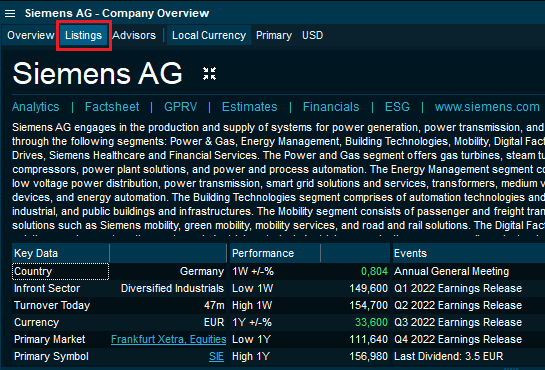Open the Estimates link
This screenshot has height=370, width=545.
point(250,107)
